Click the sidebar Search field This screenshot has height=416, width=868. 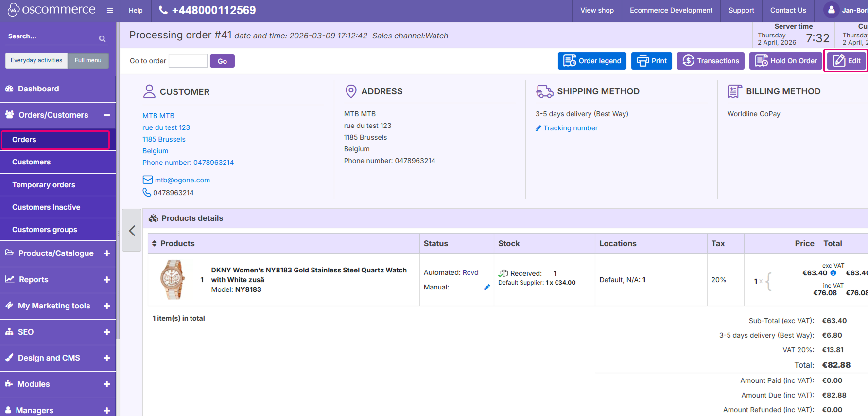[51, 36]
